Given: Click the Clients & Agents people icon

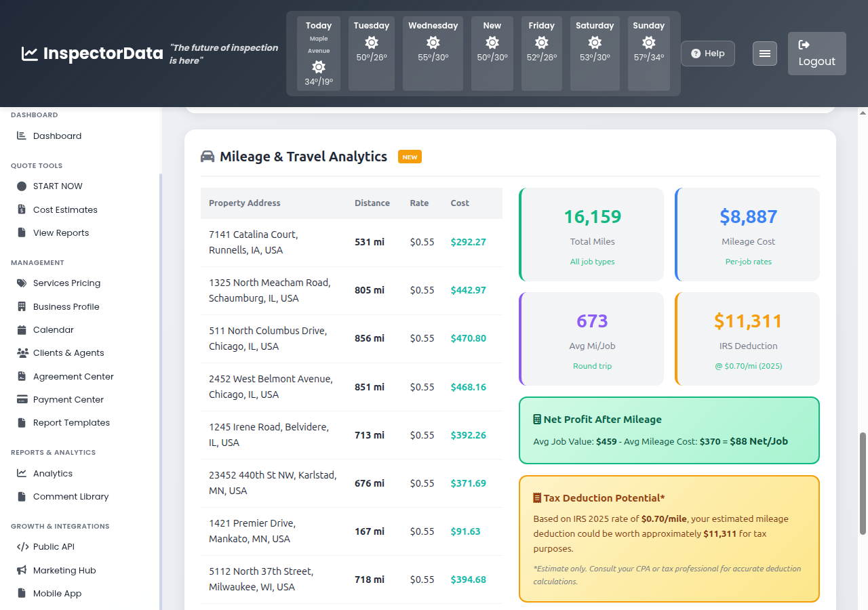Looking at the screenshot, I should [21, 352].
